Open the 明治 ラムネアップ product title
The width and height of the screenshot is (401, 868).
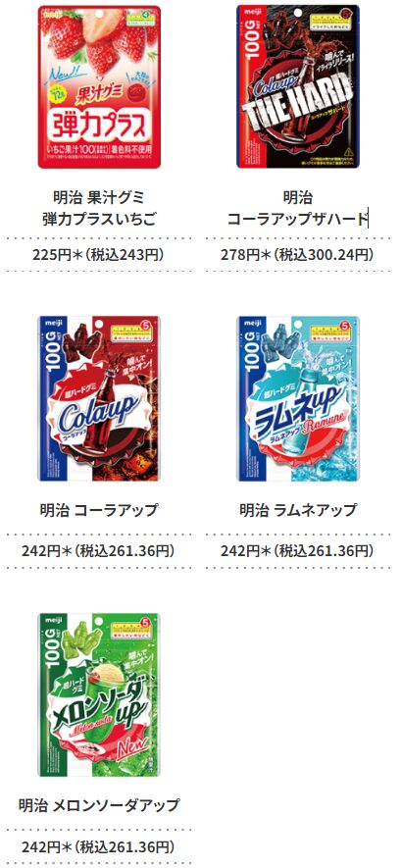point(298,509)
